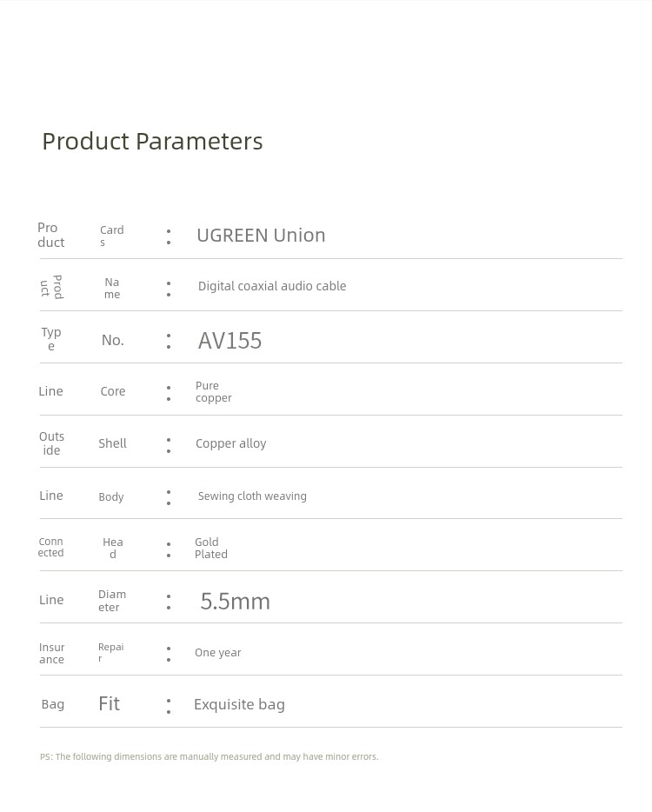Select the UGREEN Union brand value
The height and width of the screenshot is (812, 652).
pyautogui.click(x=261, y=235)
